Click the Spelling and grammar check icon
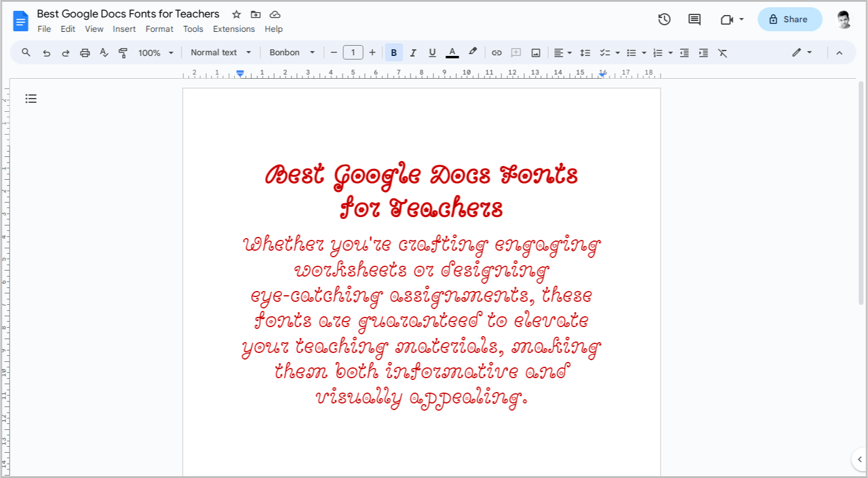 coord(103,52)
